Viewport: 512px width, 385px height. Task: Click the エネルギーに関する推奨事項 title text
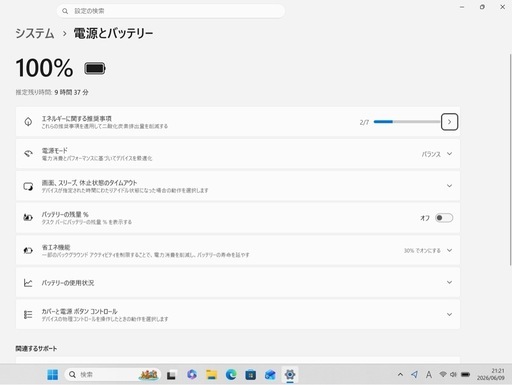pos(77,118)
